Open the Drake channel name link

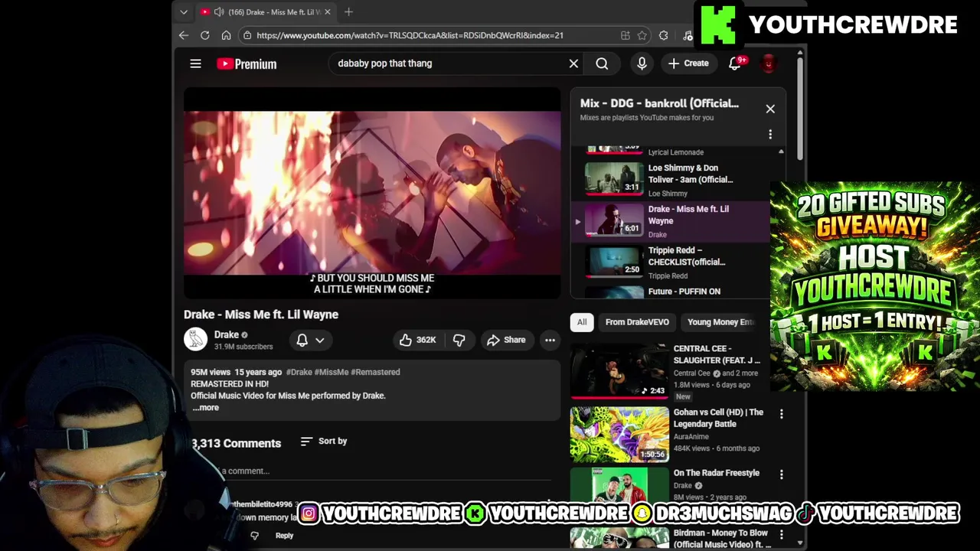point(227,334)
